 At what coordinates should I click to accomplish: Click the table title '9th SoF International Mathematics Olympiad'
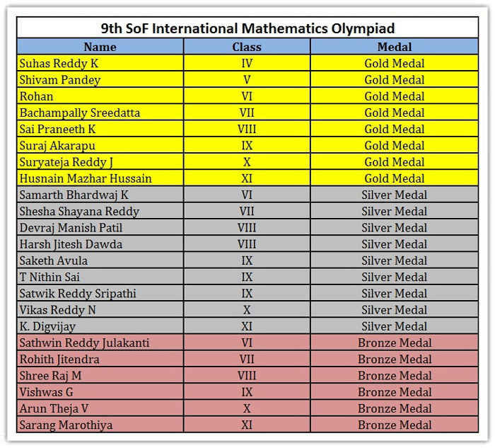click(248, 29)
